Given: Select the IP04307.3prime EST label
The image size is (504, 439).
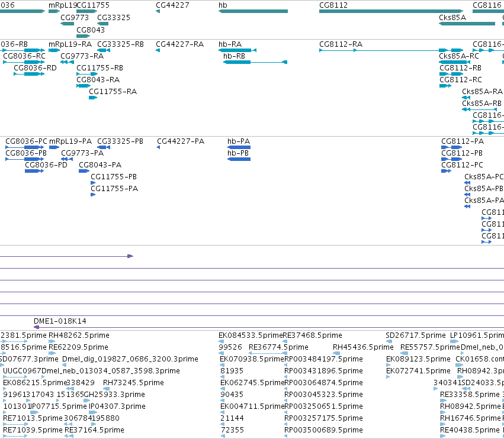Looking at the screenshot, I should tap(117, 406).
